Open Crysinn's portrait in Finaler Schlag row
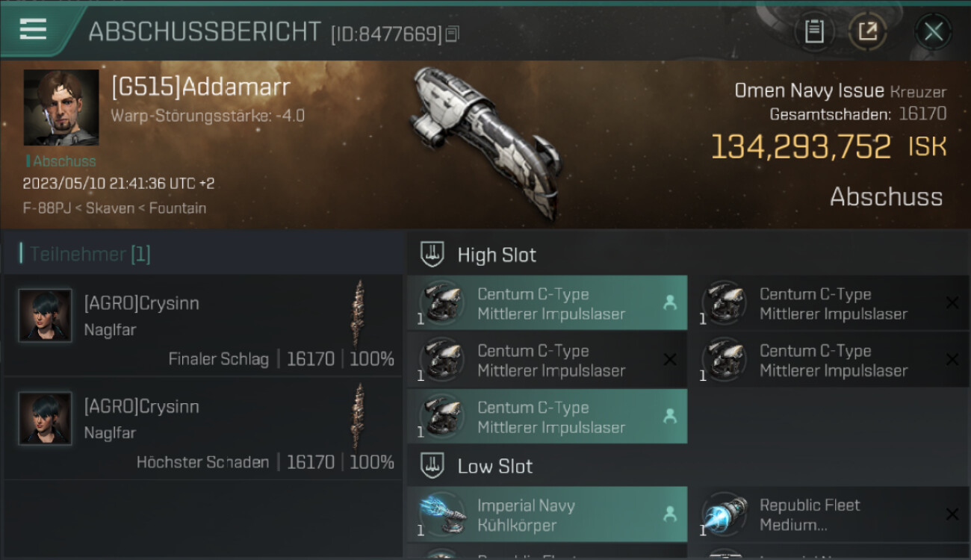The height and width of the screenshot is (560, 971). 46,315
